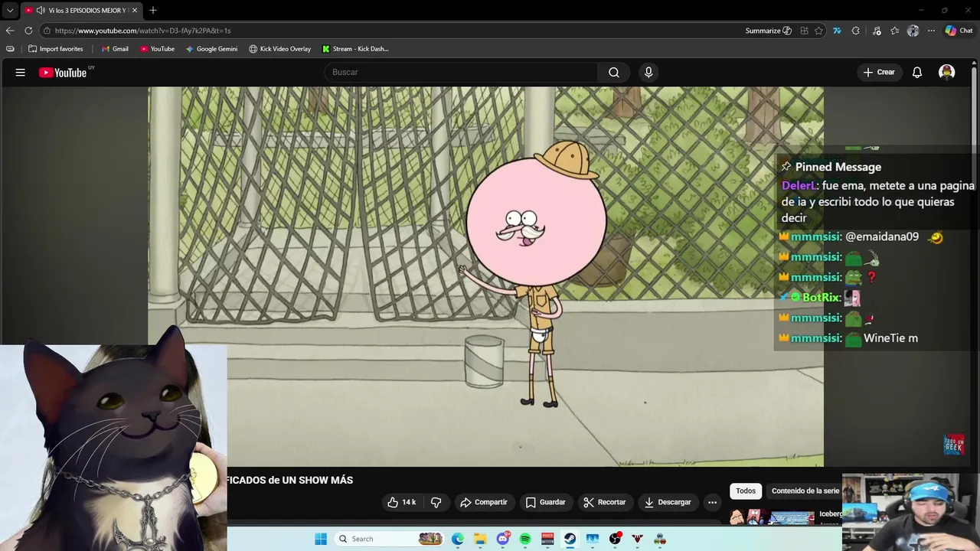The image size is (980, 551).
Task: Like the video showing 14 k
Action: (402, 502)
